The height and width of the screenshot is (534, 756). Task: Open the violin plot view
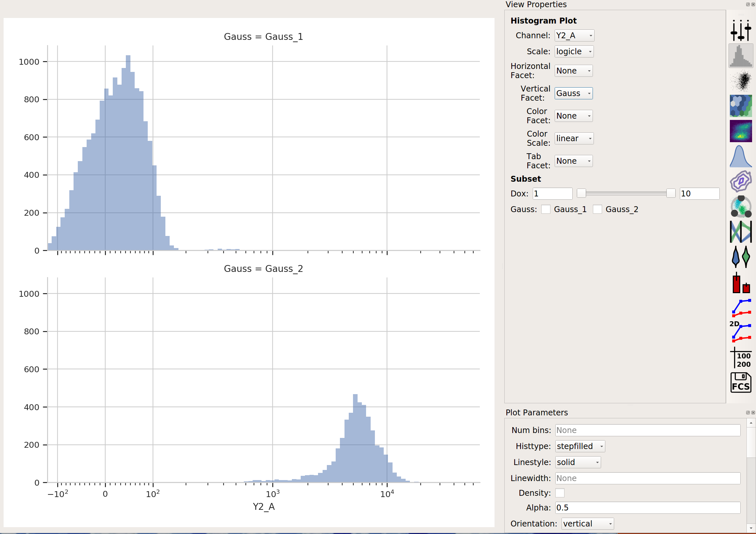pyautogui.click(x=741, y=257)
